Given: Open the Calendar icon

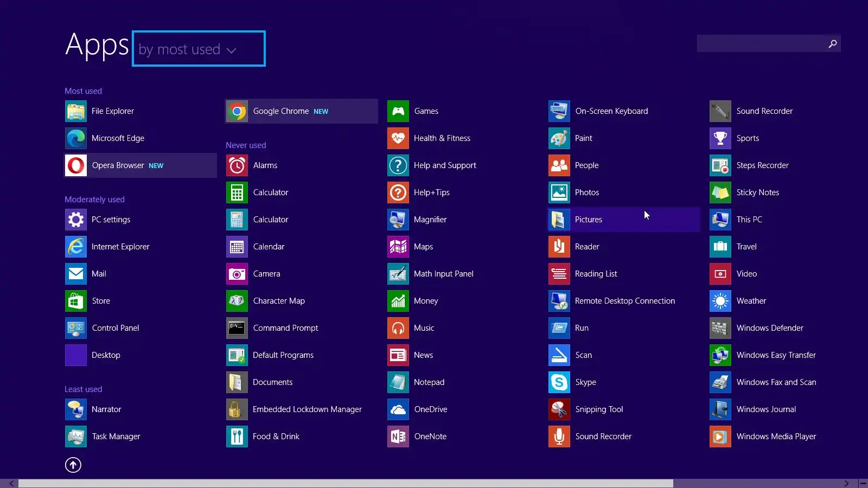Looking at the screenshot, I should tap(237, 247).
